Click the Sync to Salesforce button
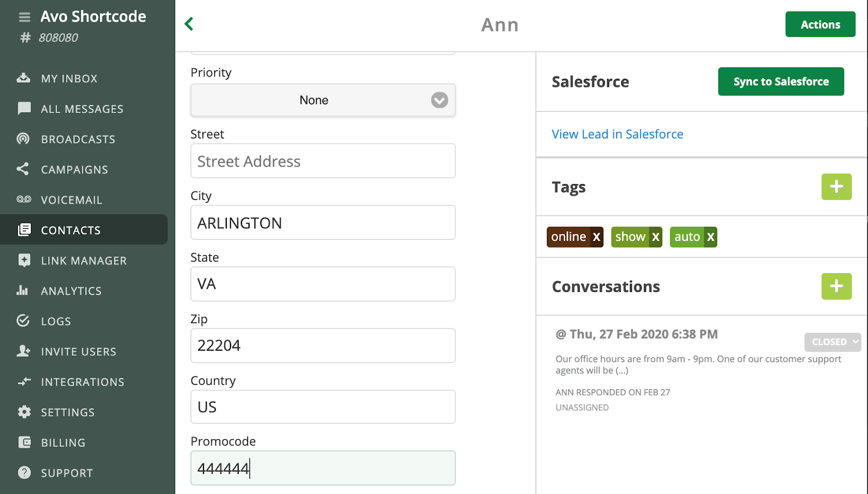 click(781, 81)
